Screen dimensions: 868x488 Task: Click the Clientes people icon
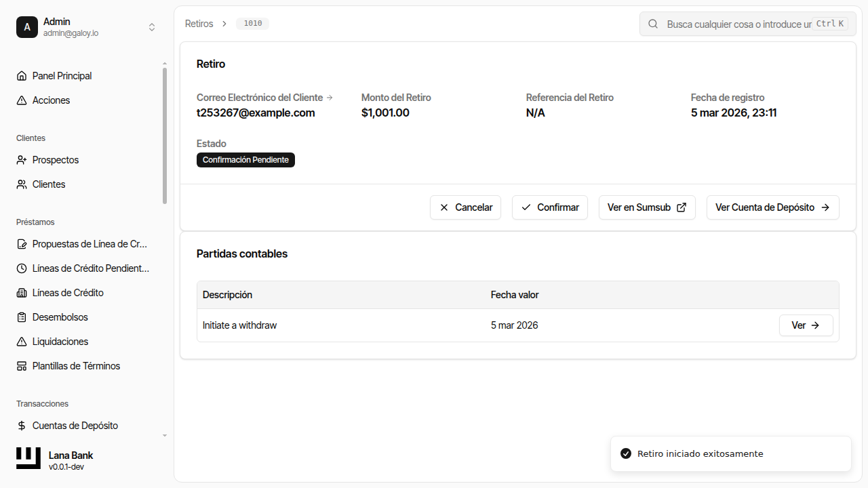22,184
